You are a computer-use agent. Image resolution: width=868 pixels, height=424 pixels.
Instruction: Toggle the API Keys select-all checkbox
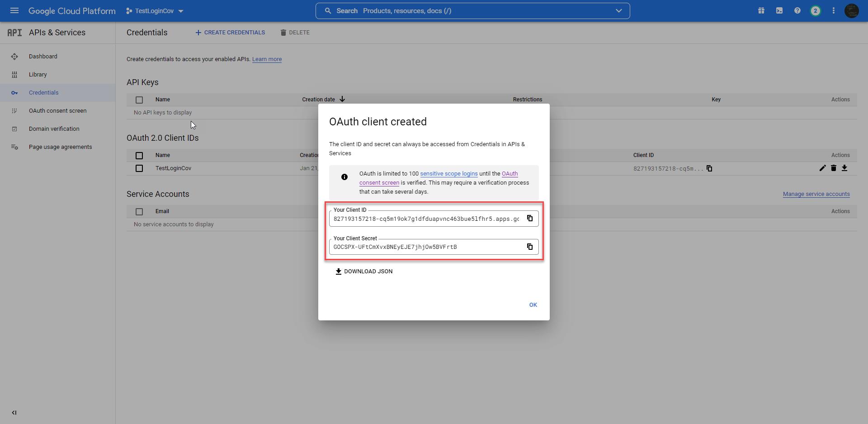[139, 100]
